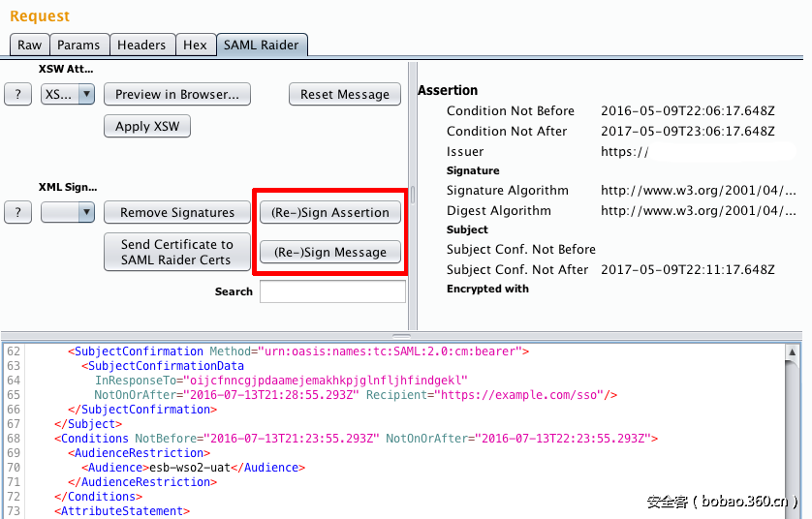The image size is (812, 519).
Task: Click the XML Signature help question-mark button
Action: coord(17,212)
